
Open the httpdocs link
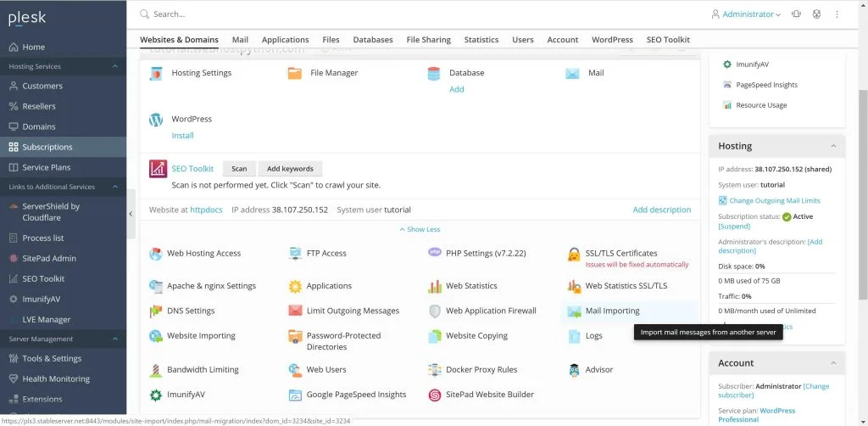click(209, 210)
